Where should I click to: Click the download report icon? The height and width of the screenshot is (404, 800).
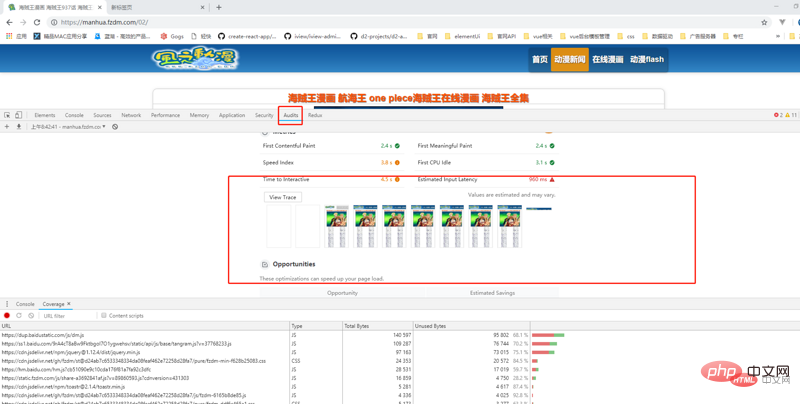(x=18, y=127)
